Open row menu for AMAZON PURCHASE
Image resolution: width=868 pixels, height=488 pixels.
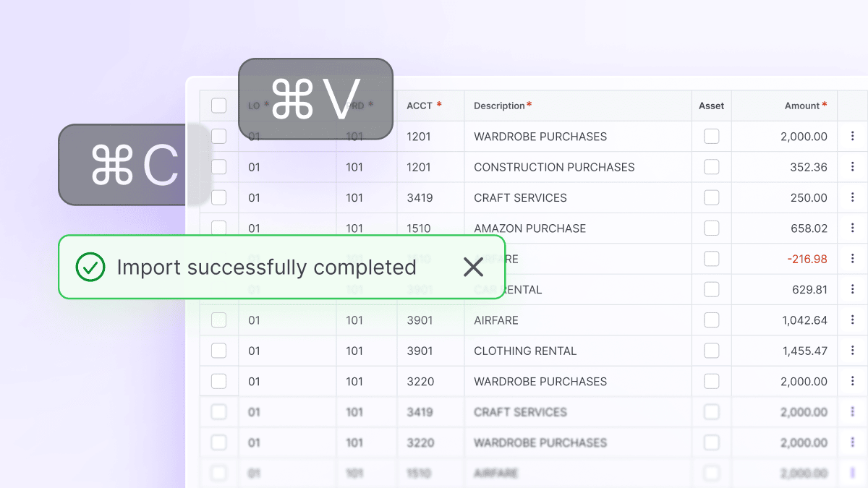click(853, 228)
